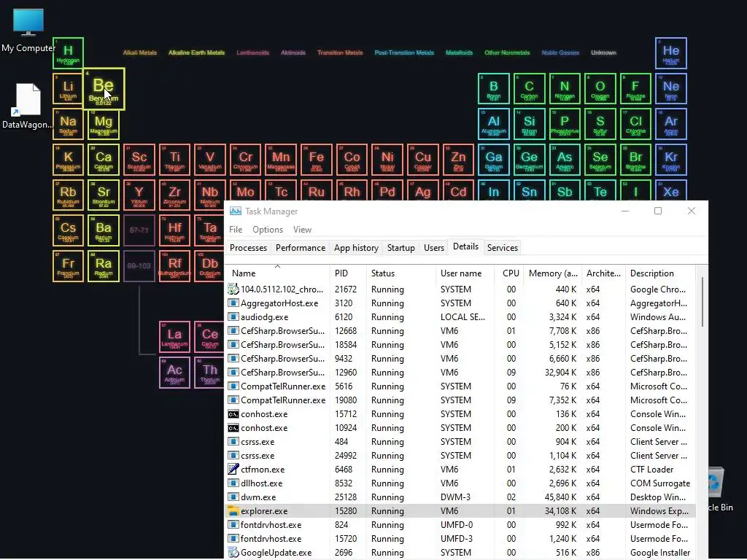This screenshot has width=747, height=560.
Task: Select conhost.exe row with PID 15712
Action: [460, 414]
